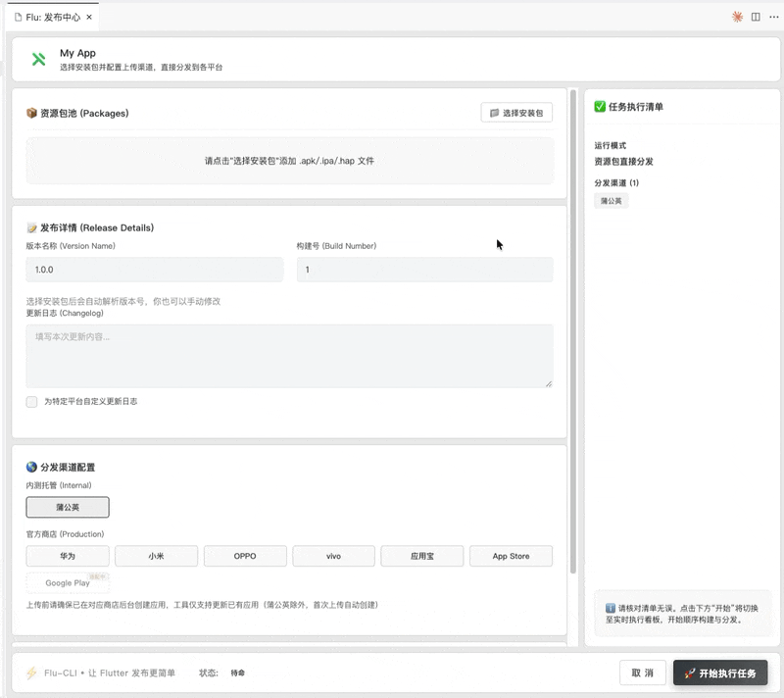
Task: Enable 为特定平台自定义更新日志 checkbox
Action: coord(31,402)
